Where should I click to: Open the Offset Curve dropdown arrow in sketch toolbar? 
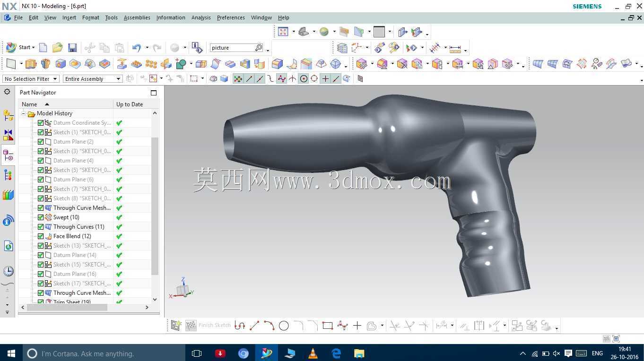point(382,326)
